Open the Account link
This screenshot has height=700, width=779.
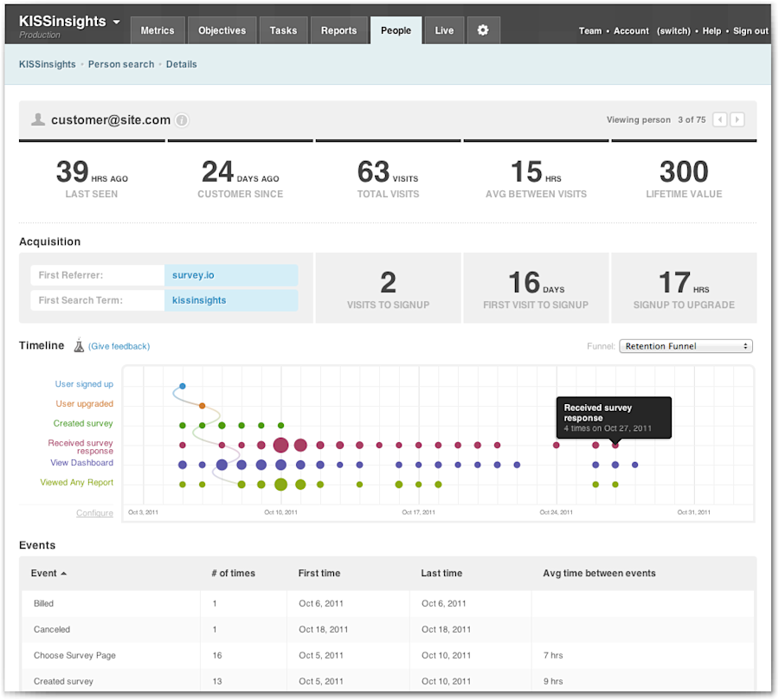631,31
